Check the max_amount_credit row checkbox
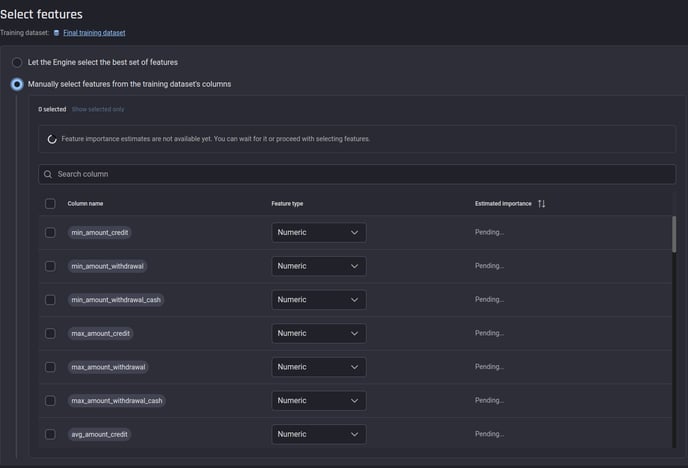The height and width of the screenshot is (468, 688). [50, 333]
